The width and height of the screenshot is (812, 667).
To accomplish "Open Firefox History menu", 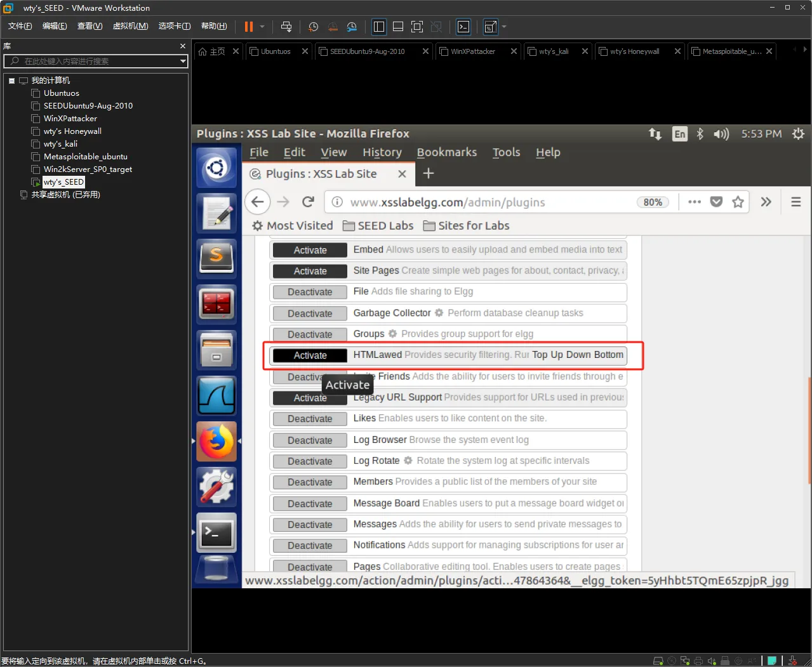I will [382, 152].
